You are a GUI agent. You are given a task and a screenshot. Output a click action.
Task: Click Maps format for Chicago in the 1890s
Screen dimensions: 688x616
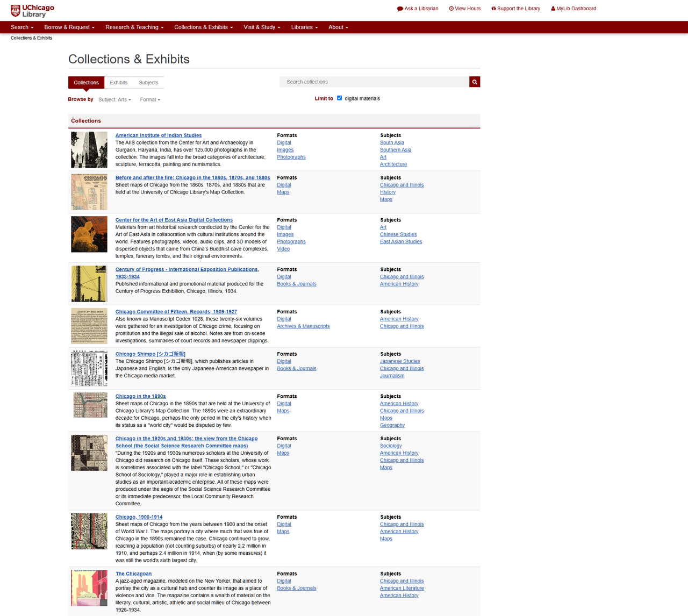click(x=283, y=411)
